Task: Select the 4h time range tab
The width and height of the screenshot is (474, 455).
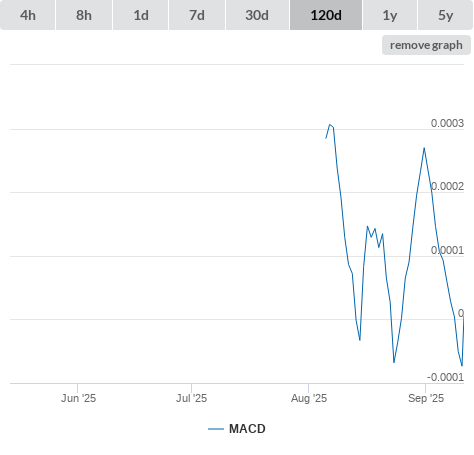Action: point(28,15)
